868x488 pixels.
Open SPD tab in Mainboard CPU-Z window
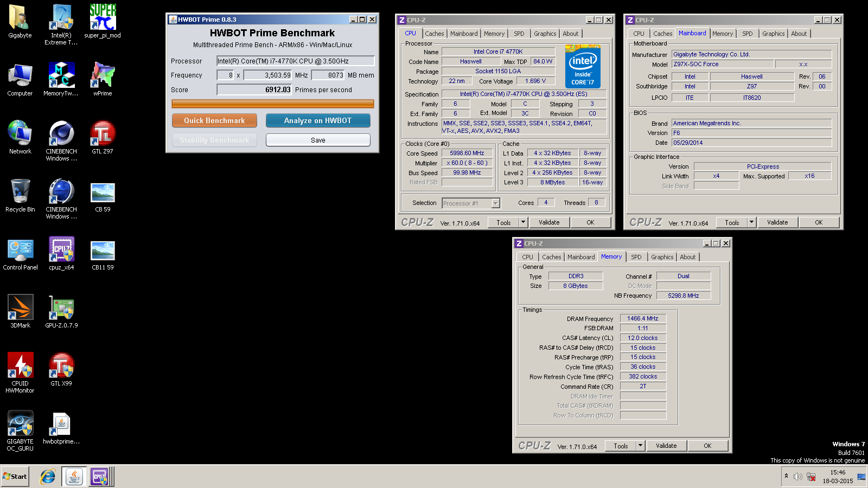click(x=748, y=34)
